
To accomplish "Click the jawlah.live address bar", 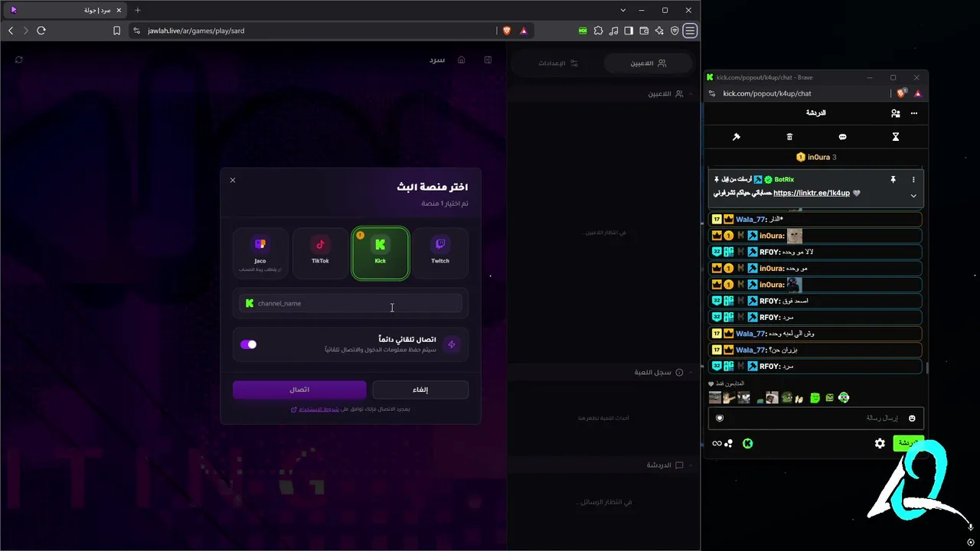I will [314, 31].
